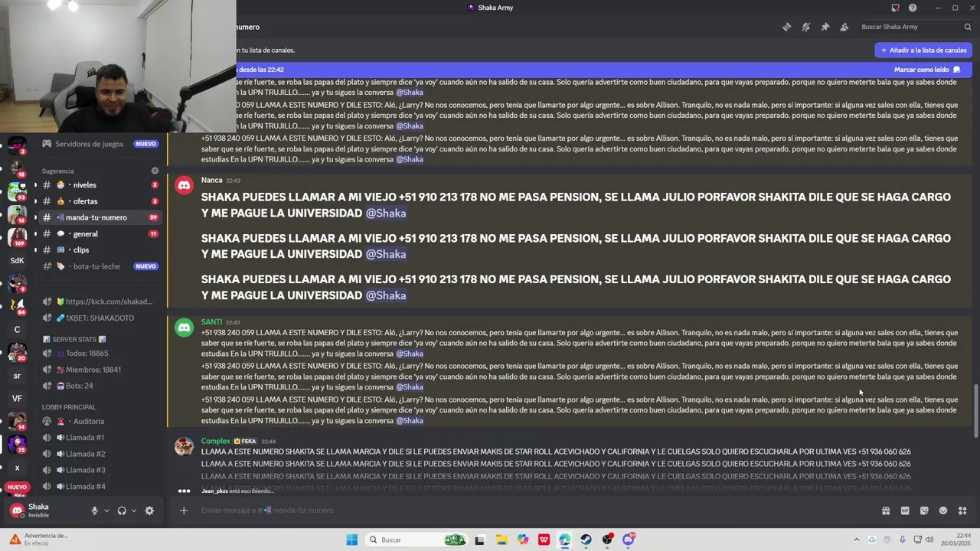980x551 pixels.
Task: Open the ofertas channel
Action: click(100, 201)
